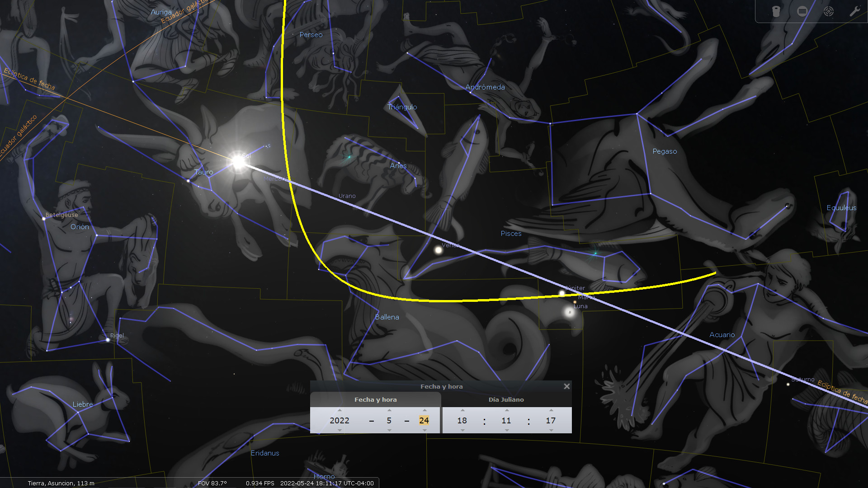Image resolution: width=868 pixels, height=488 pixels.
Task: Click the Andrómeda constellation label
Action: (x=485, y=87)
